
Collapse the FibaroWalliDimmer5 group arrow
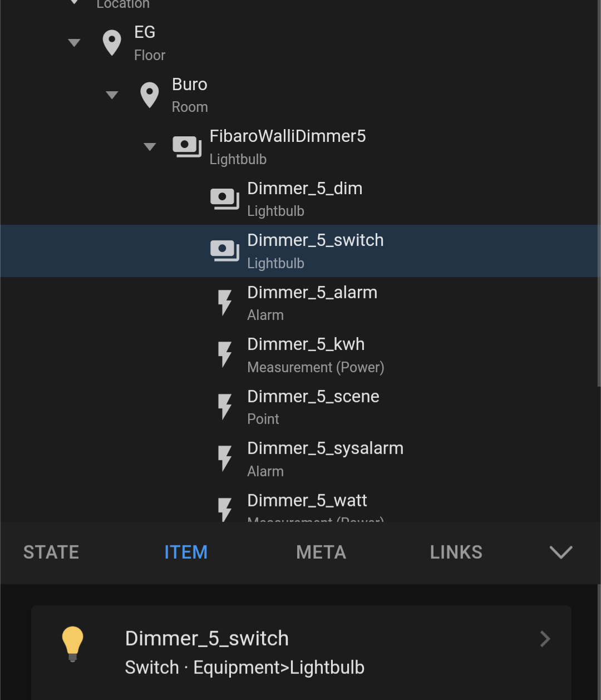coord(150,147)
